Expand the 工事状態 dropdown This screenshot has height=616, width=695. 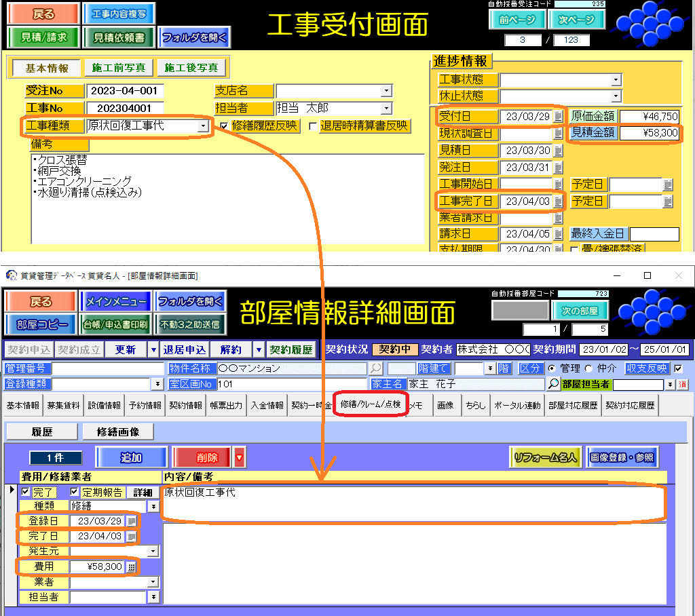click(616, 80)
